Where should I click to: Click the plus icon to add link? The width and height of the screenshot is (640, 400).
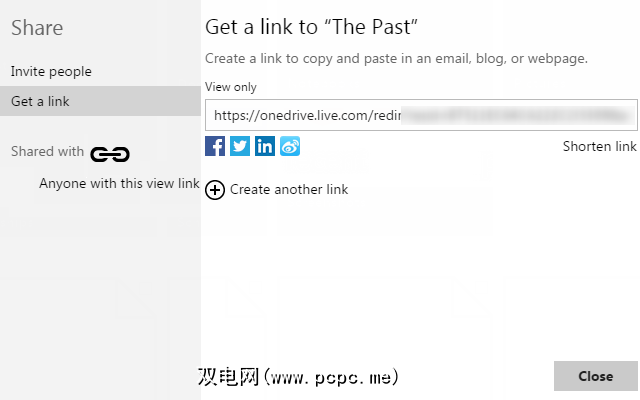coord(215,190)
